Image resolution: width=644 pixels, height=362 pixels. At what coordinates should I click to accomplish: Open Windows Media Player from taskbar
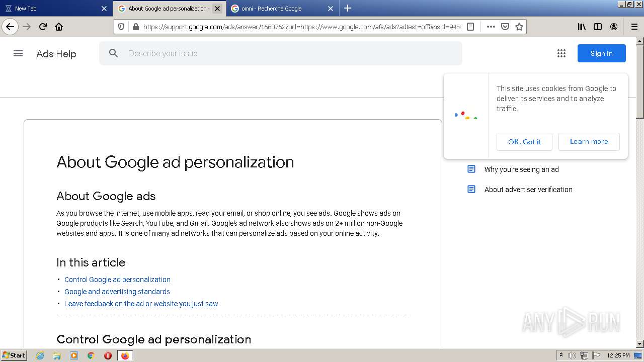74,355
